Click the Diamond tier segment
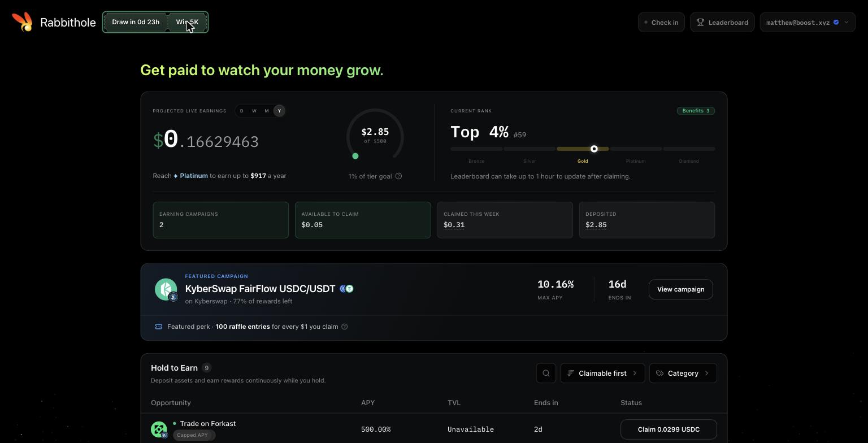The height and width of the screenshot is (443, 868). [689, 149]
